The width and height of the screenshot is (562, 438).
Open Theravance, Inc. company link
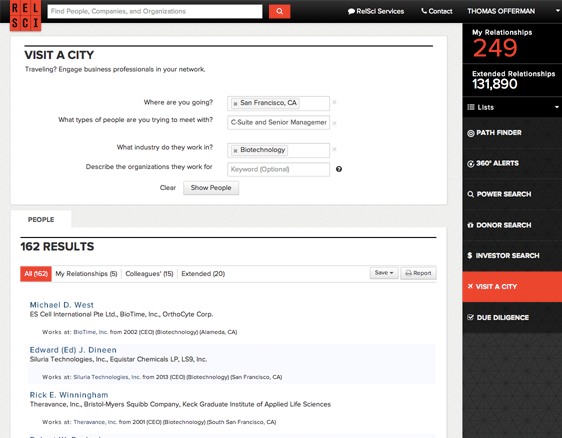tap(95, 422)
